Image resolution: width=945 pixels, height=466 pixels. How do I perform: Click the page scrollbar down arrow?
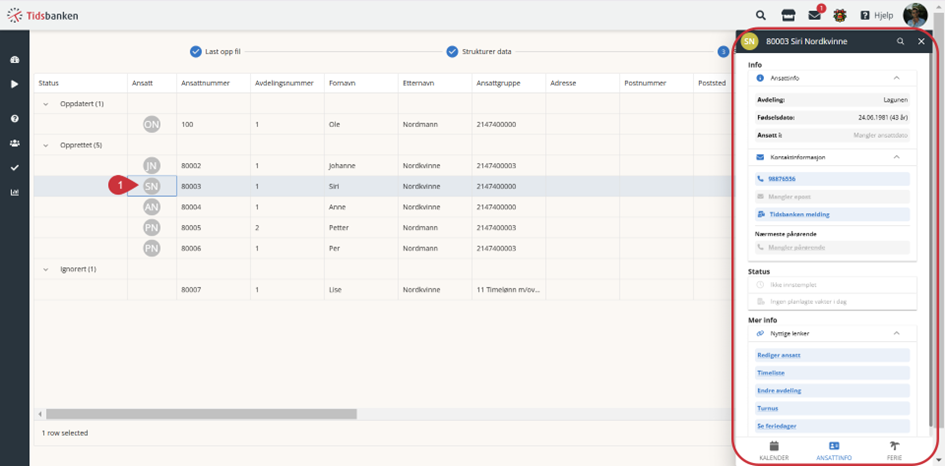coord(939,461)
